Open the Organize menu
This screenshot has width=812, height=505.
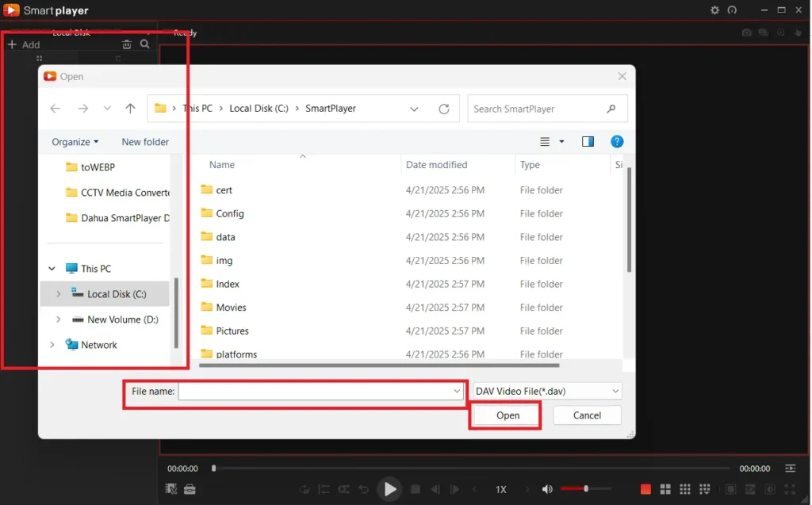tap(75, 142)
